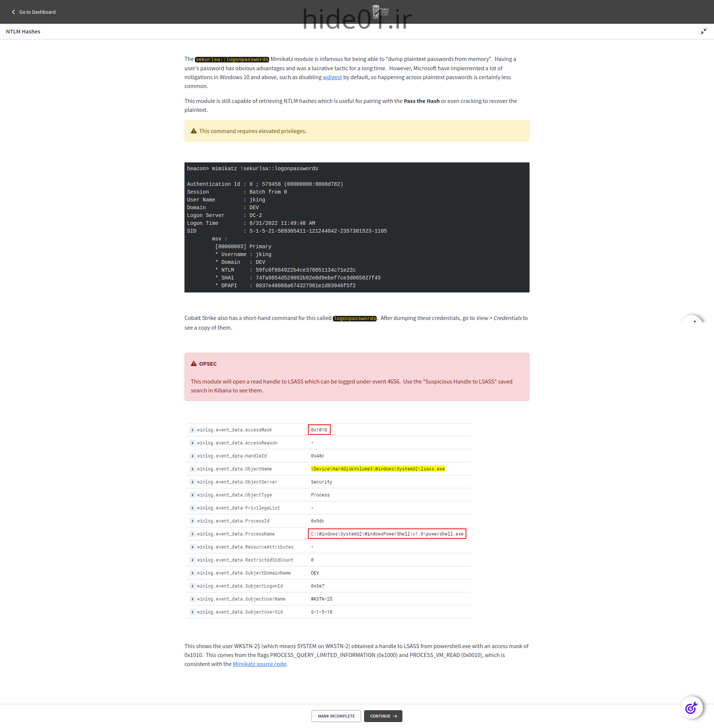Click the k icon beside SubjectDomainName field
Image resolution: width=714 pixels, height=728 pixels.
192,573
